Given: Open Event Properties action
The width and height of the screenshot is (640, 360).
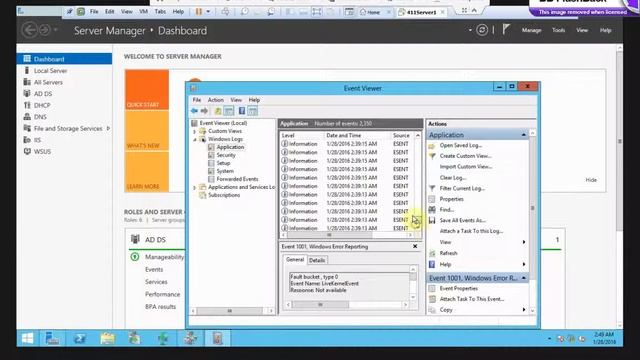Looking at the screenshot, I should 458,289.
